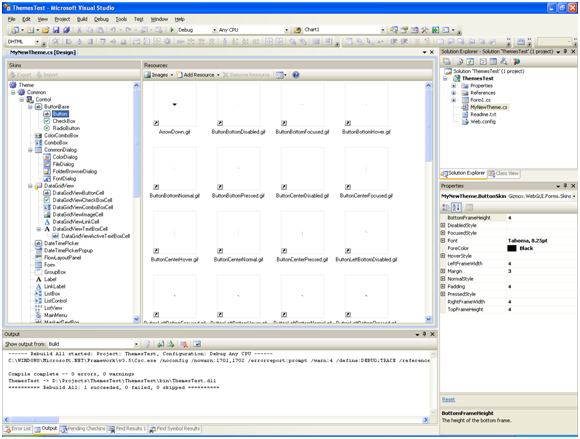Open the Debug menu
Screen dimensions: 580x439
click(x=101, y=19)
